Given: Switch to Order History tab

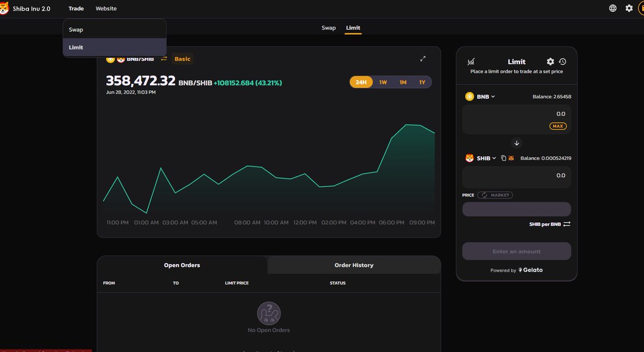Looking at the screenshot, I should click(354, 265).
